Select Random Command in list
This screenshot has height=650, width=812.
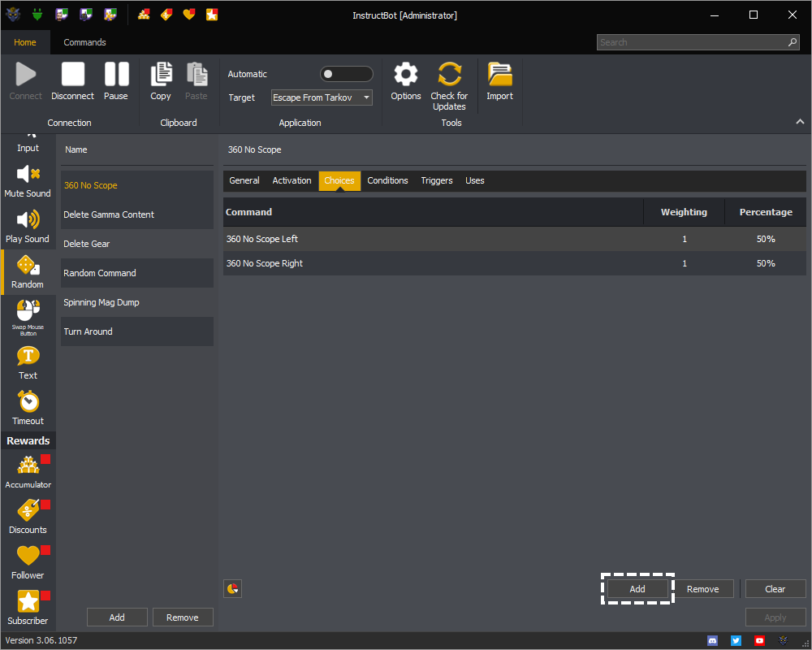pos(137,273)
